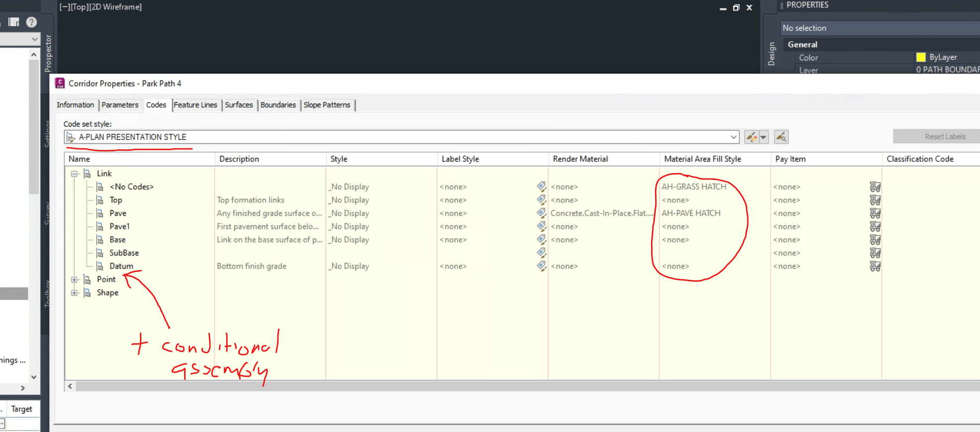Click pay item icon in Datum row
This screenshot has height=432, width=980.
click(x=875, y=266)
